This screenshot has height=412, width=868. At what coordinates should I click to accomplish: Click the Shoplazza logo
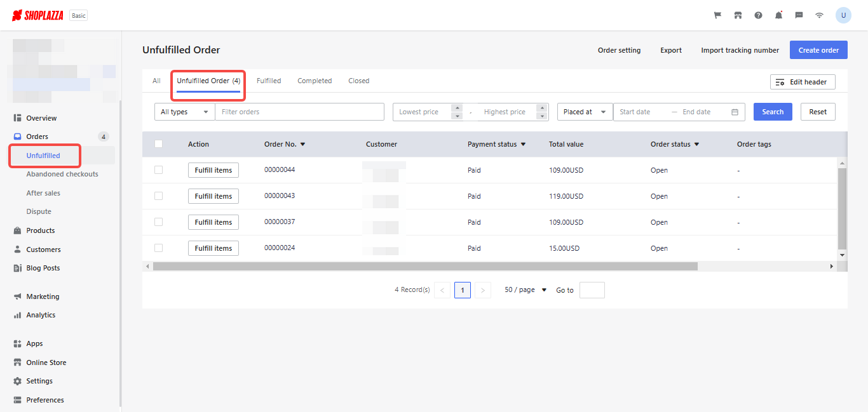point(37,15)
